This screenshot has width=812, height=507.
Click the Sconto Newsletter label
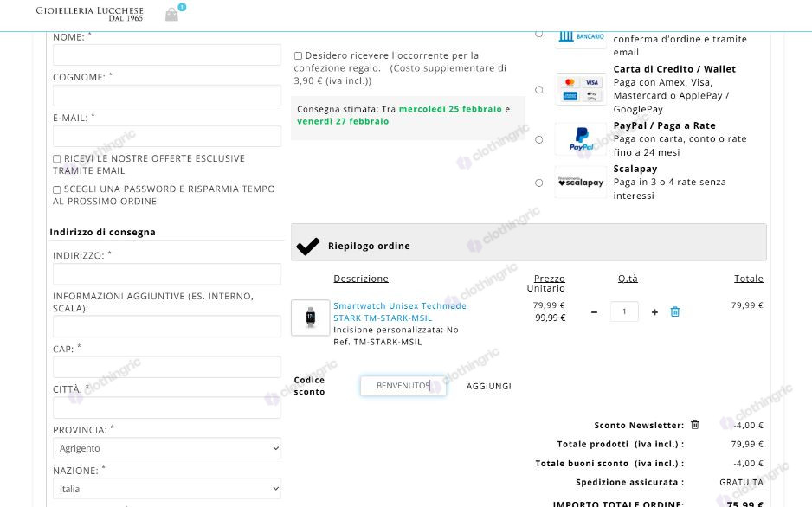(x=639, y=426)
